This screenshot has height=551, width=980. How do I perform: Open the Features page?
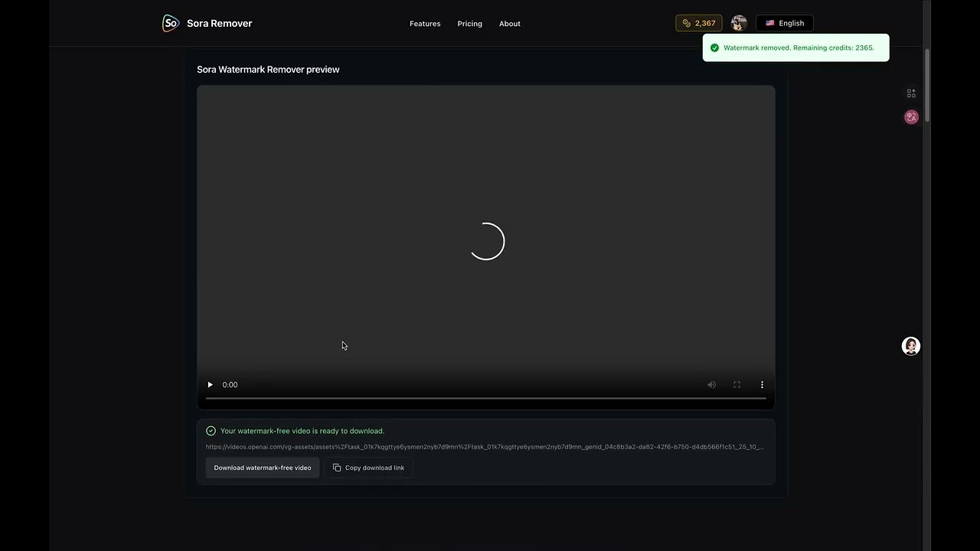click(425, 24)
